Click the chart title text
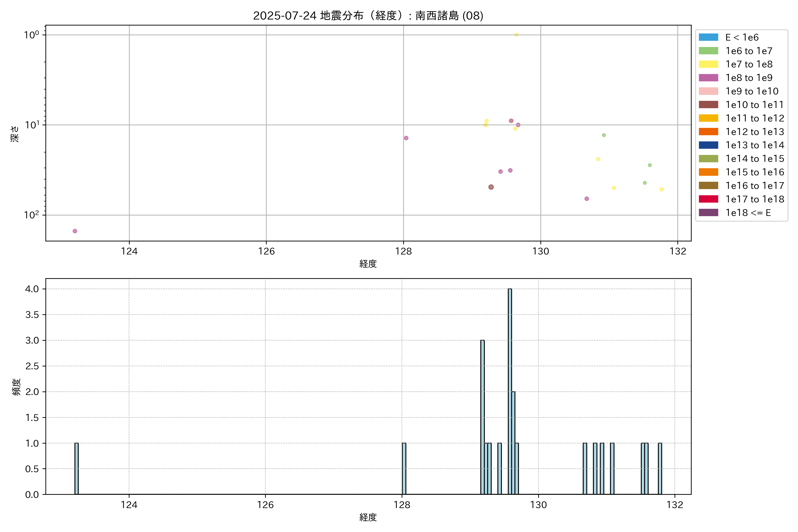 [368, 16]
